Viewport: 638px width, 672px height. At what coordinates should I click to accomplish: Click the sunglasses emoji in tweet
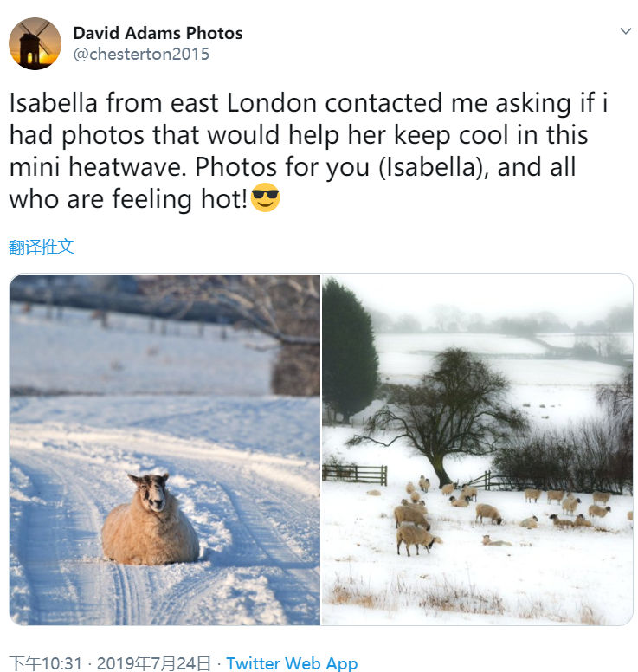[x=265, y=197]
